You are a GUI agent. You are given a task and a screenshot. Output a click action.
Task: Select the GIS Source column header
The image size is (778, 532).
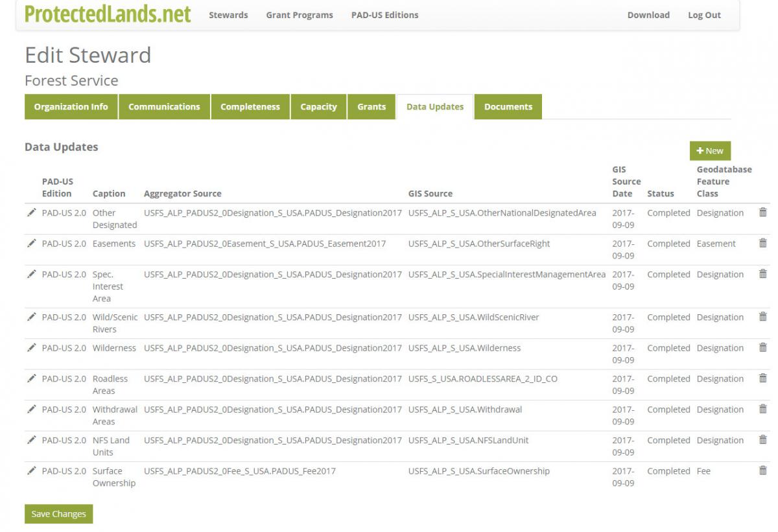(x=430, y=193)
